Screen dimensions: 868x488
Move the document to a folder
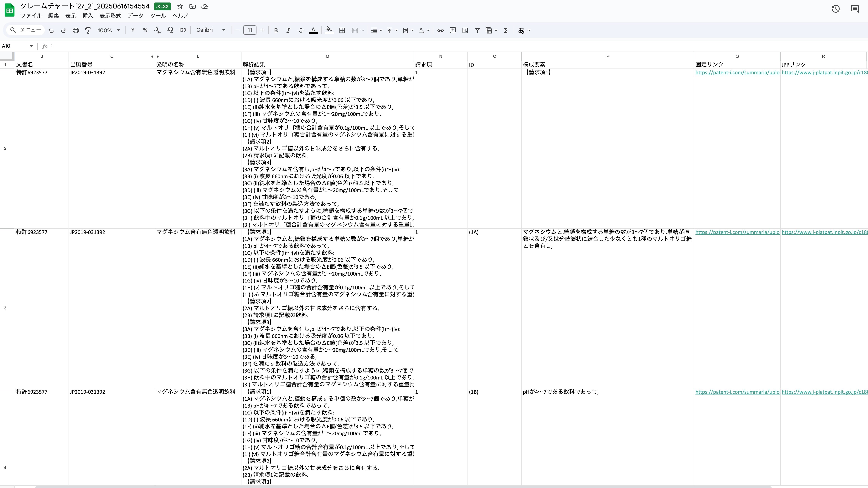[x=192, y=6]
